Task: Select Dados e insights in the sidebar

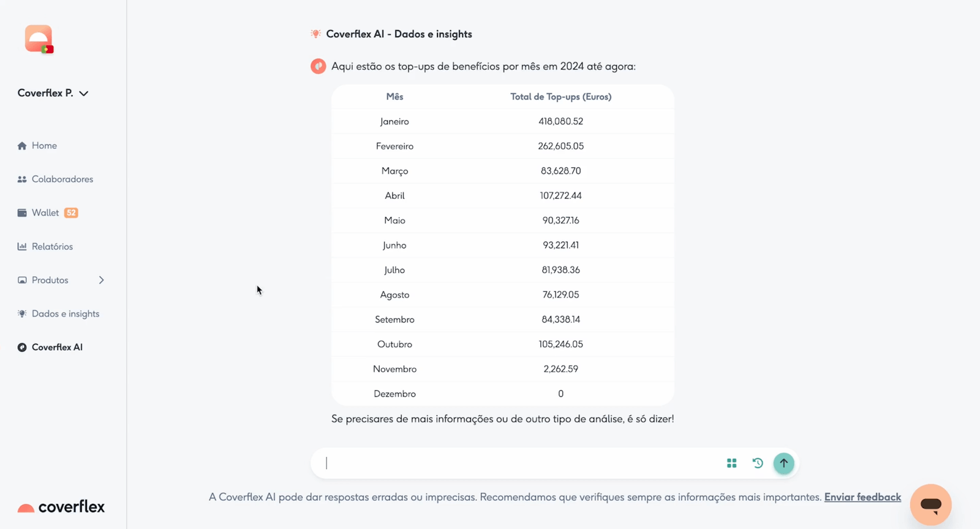Action: point(65,313)
